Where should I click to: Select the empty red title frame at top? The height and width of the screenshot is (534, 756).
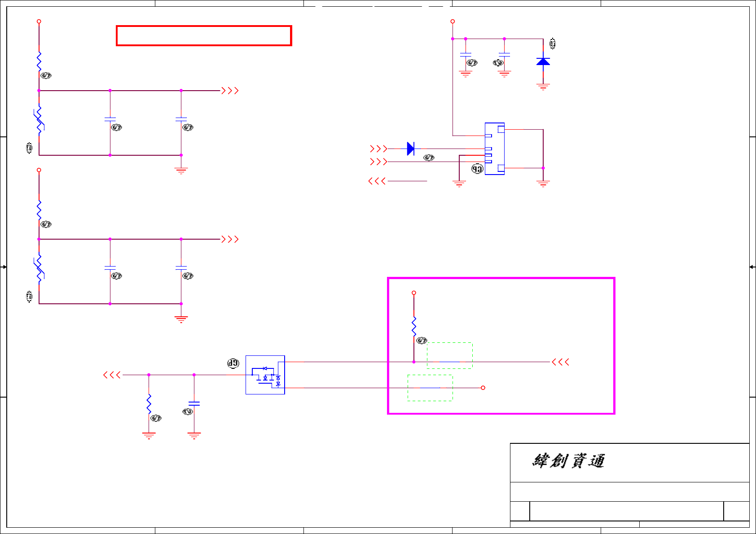coord(204,36)
